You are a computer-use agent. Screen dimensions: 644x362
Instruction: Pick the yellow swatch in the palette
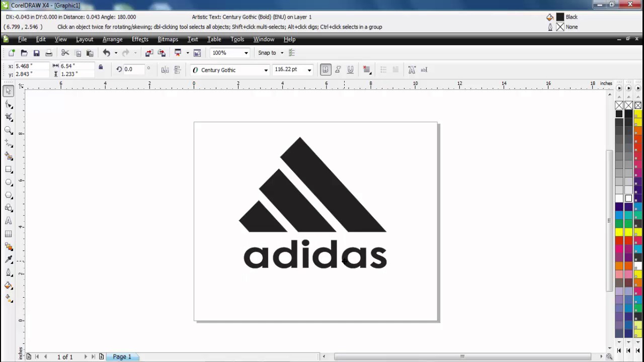tap(619, 232)
